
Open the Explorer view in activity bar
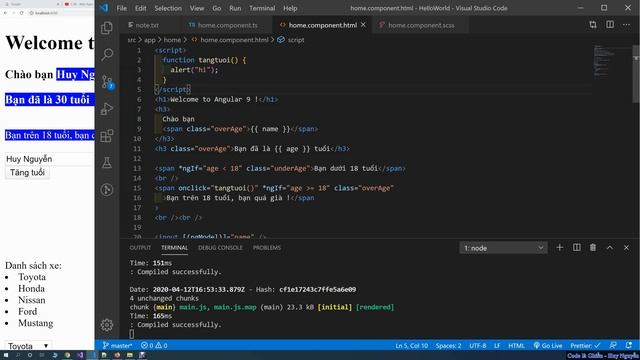pyautogui.click(x=107, y=28)
